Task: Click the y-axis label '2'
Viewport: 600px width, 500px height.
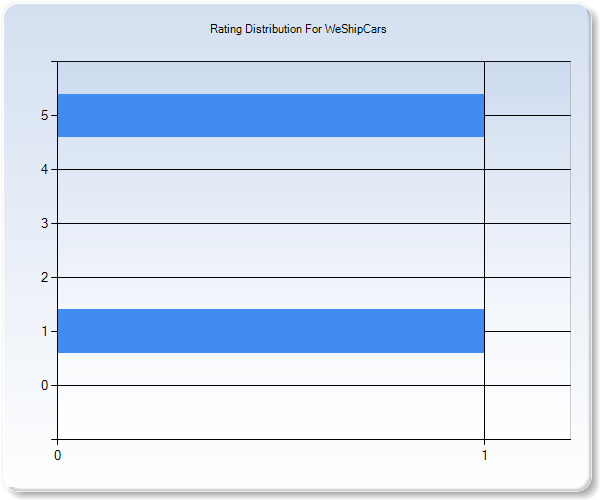Action: click(x=44, y=277)
